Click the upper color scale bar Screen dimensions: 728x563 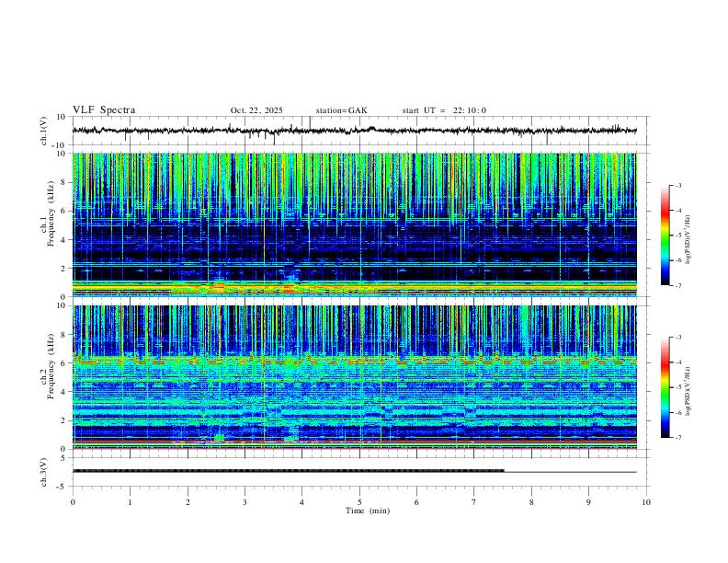(665, 236)
